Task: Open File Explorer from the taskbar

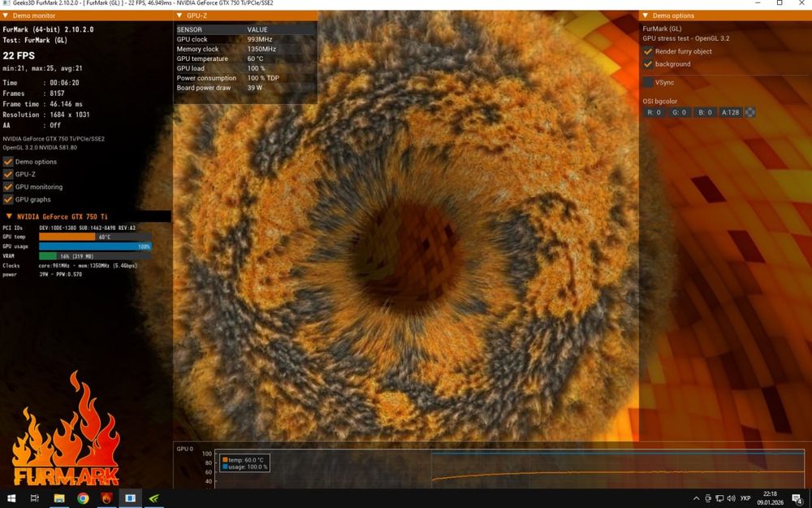Action: click(59, 499)
